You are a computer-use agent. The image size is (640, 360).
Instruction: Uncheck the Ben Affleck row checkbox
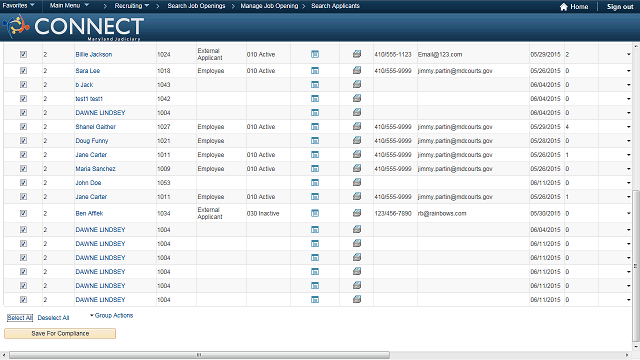coord(23,213)
